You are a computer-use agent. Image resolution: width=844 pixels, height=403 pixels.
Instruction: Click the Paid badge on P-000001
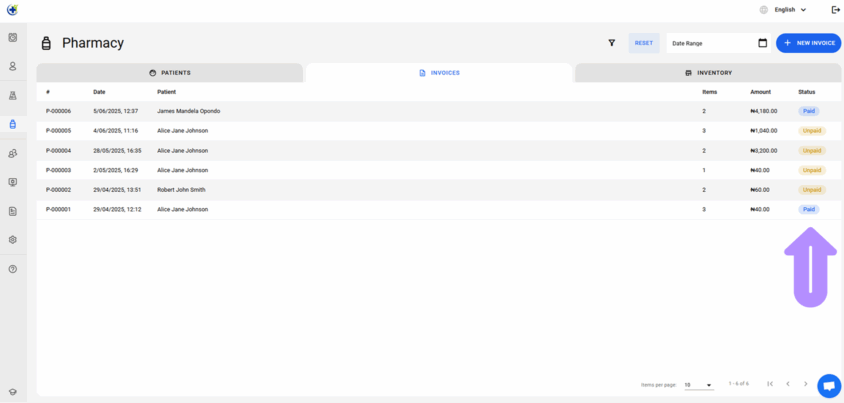(x=808, y=209)
